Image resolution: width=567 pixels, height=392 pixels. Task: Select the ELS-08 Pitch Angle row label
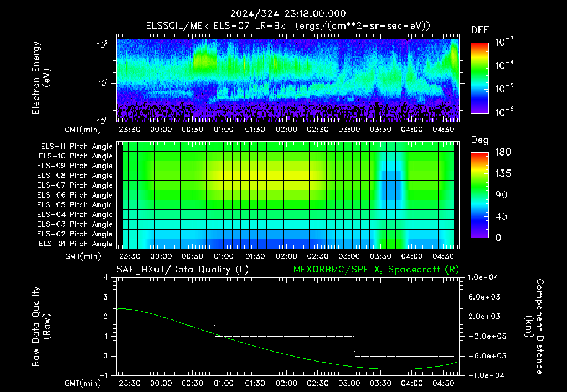click(75, 176)
